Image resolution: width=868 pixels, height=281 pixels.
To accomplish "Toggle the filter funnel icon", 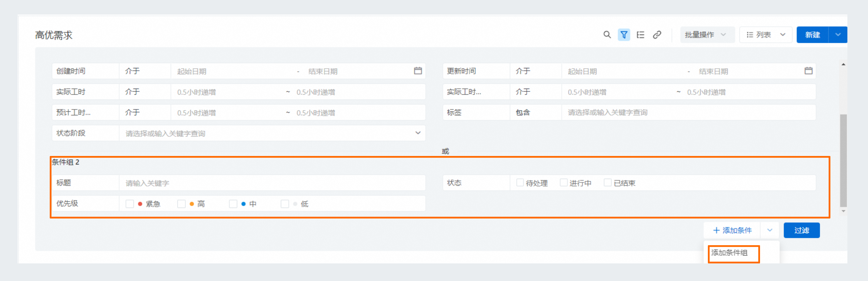I will coord(624,35).
